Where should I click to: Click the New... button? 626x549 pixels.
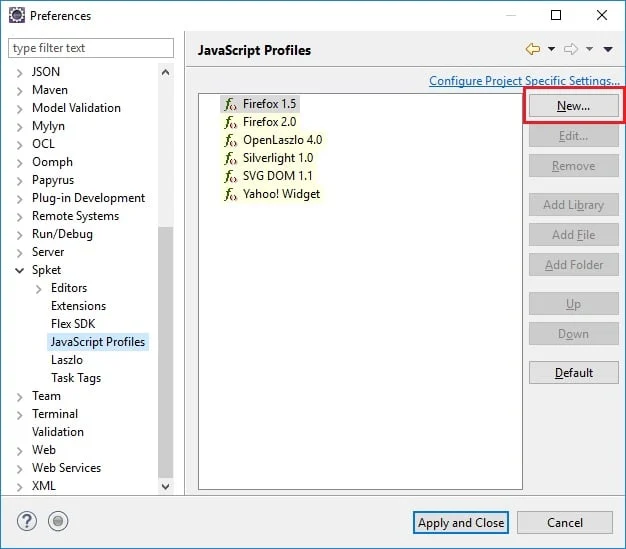coord(574,106)
